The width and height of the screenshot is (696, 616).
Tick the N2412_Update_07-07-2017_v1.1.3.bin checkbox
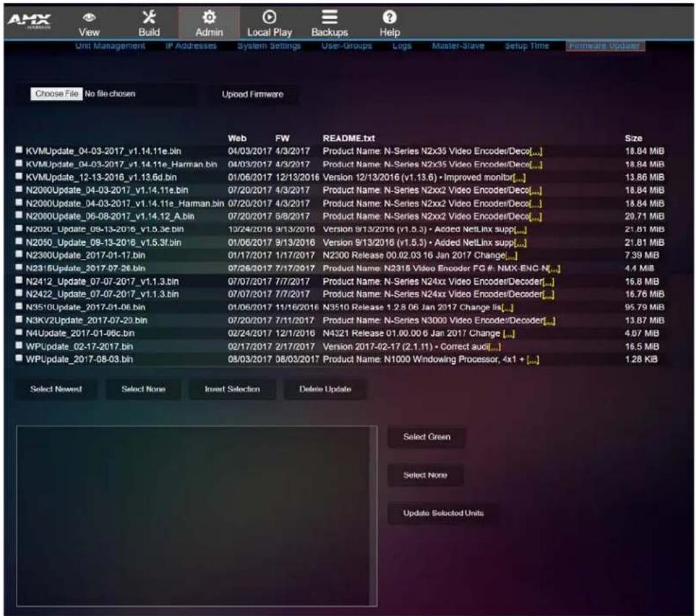pyautogui.click(x=19, y=281)
